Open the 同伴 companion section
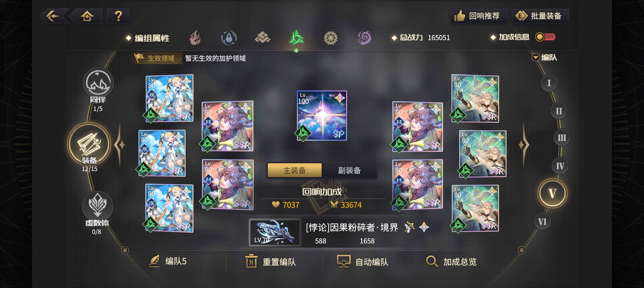Image resolution: width=644 pixels, height=288 pixels. (98, 89)
